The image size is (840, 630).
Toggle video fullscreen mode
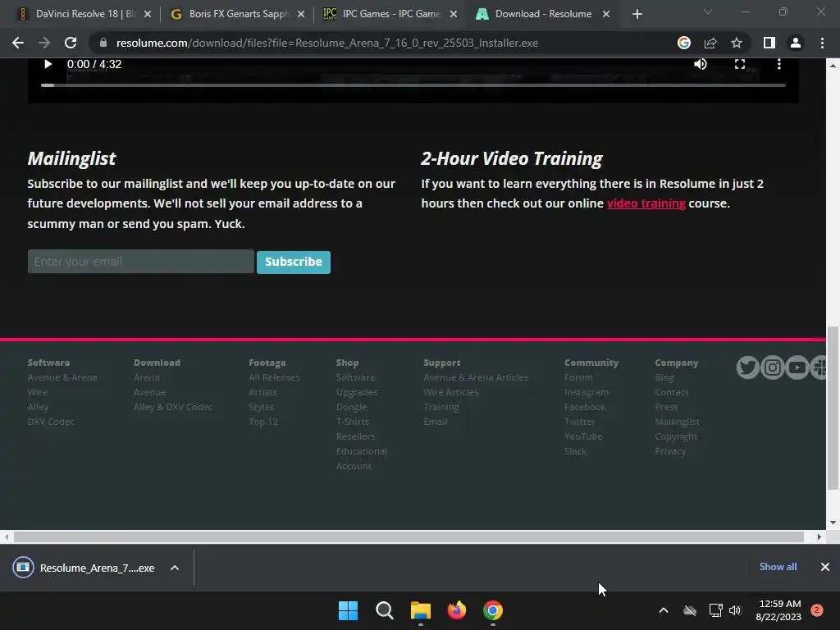[x=740, y=64]
